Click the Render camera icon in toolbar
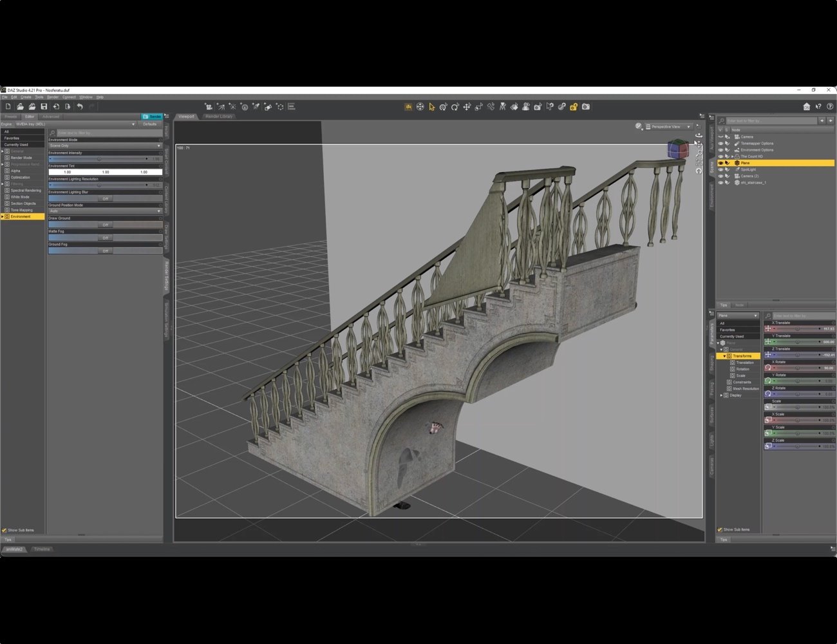 585,107
